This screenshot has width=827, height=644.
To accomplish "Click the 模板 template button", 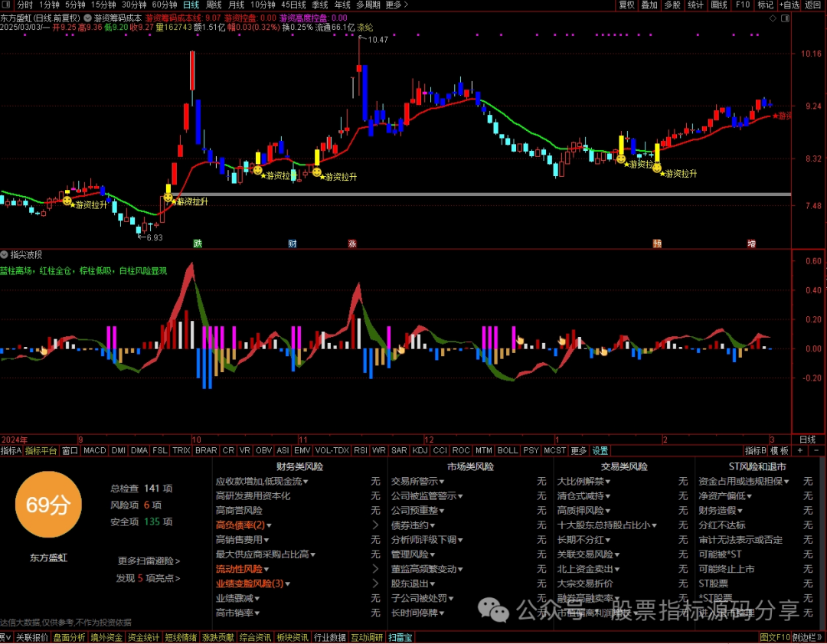I will click(x=780, y=450).
